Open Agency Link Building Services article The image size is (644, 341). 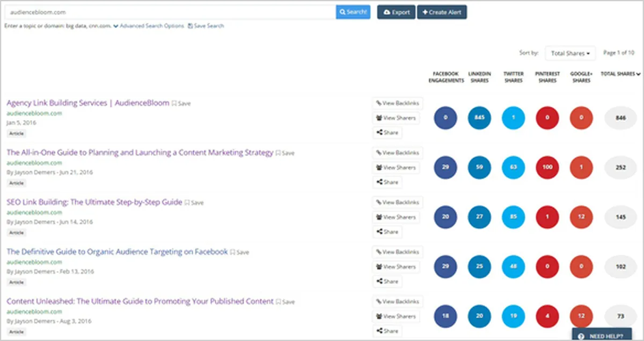tap(88, 103)
